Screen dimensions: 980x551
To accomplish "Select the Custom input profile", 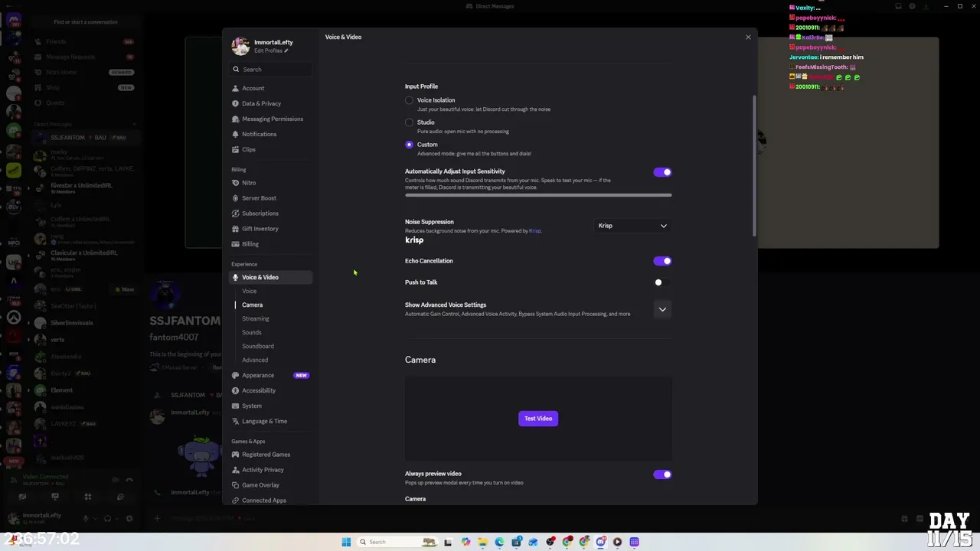I will [409, 145].
